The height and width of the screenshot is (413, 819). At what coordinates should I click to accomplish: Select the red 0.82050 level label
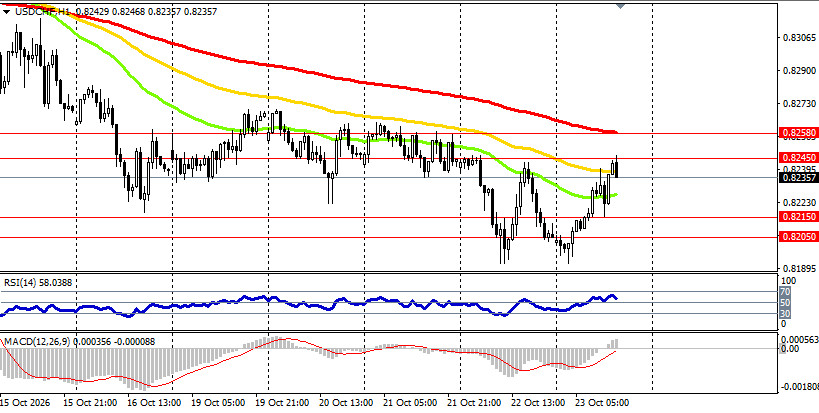coord(798,237)
